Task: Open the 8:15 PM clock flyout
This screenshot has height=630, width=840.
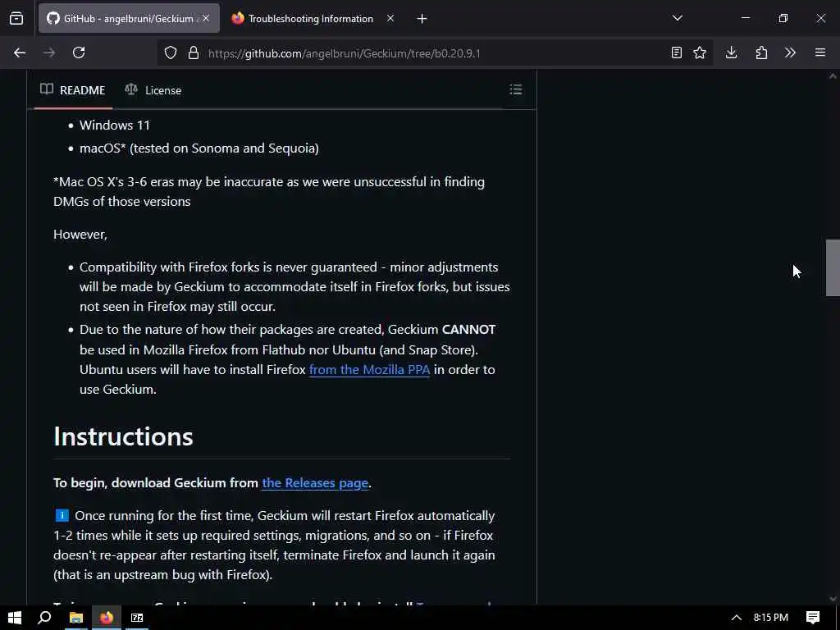Action: pos(771,618)
